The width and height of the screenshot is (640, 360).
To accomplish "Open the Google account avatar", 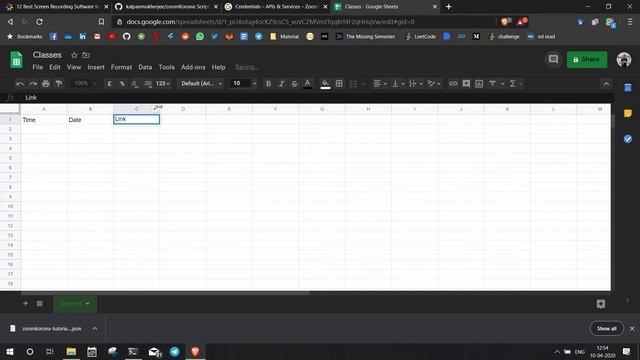I will click(x=624, y=60).
